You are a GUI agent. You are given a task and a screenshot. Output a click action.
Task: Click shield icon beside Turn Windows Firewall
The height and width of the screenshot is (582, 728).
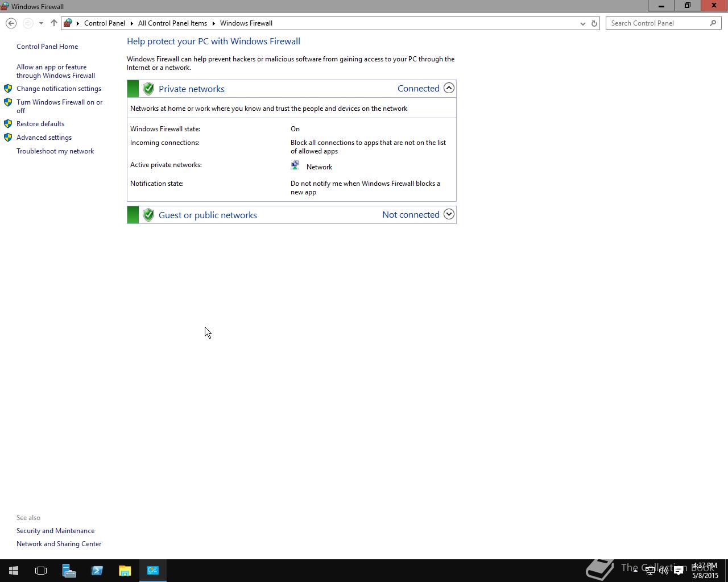click(8, 102)
